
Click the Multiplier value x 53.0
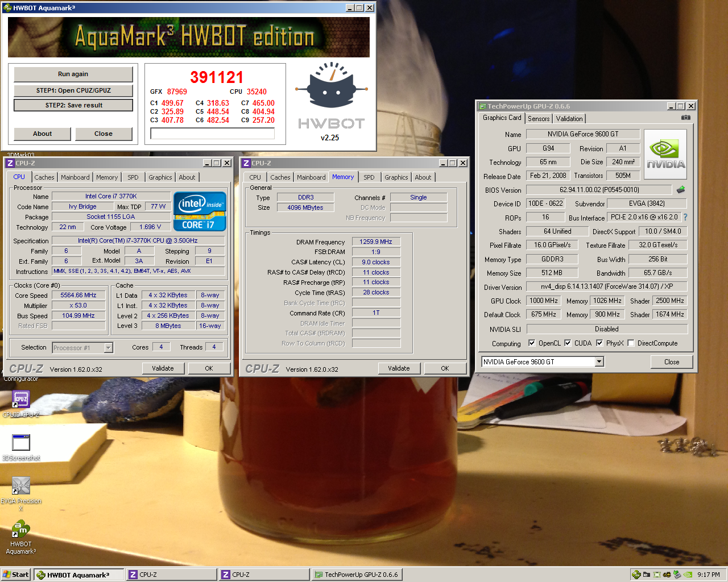tap(78, 306)
